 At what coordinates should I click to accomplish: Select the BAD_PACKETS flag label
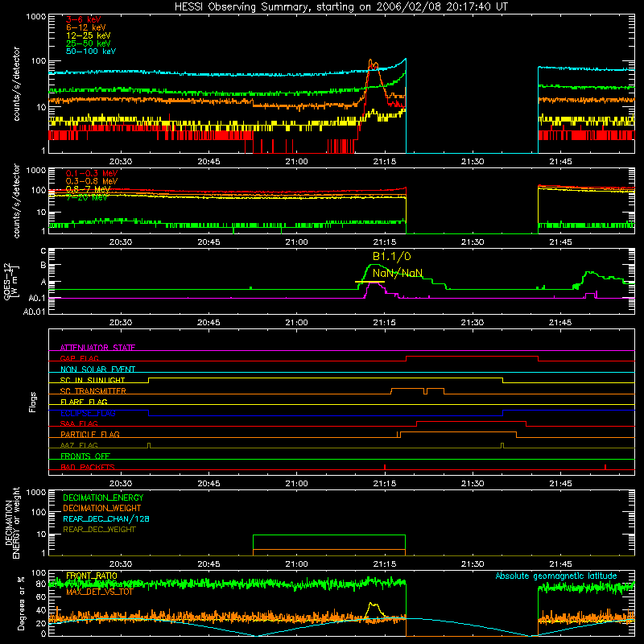pos(88,467)
